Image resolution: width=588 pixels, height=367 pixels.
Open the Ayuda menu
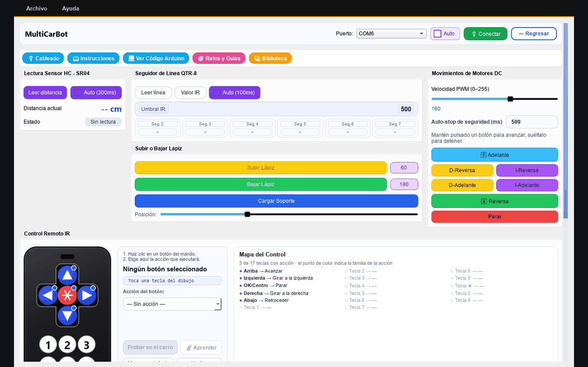pyautogui.click(x=71, y=9)
